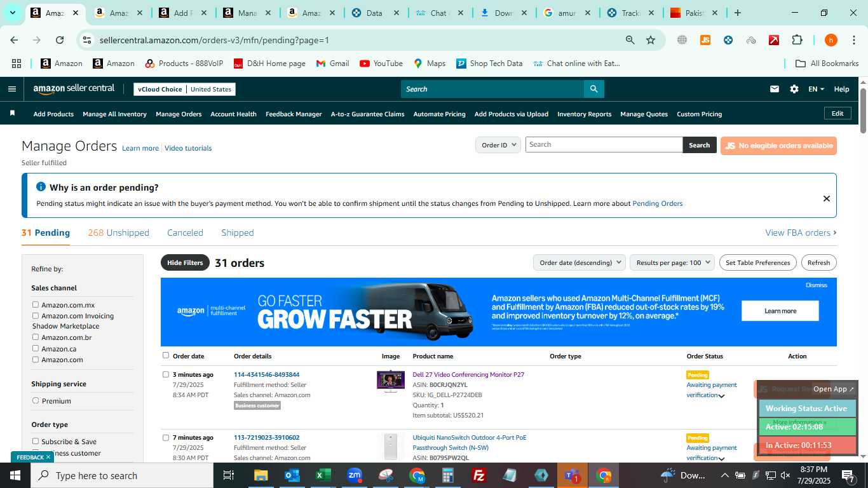Click the page vertical scrollbar
This screenshot has width=868, height=488.
pos(863,110)
